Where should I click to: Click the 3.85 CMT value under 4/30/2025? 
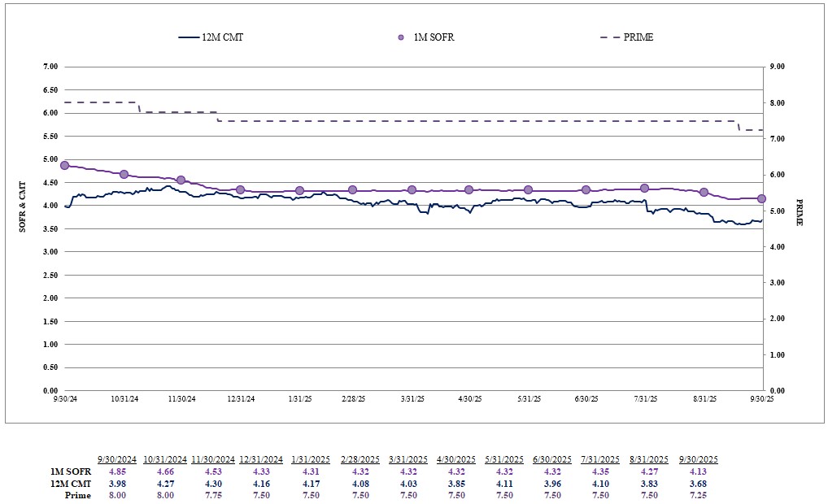(454, 484)
